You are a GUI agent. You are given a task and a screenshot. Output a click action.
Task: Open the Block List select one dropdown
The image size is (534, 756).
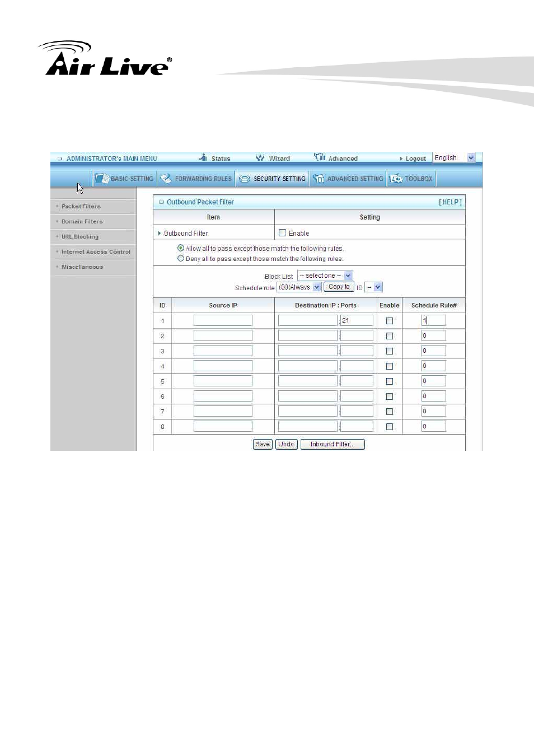tap(325, 276)
